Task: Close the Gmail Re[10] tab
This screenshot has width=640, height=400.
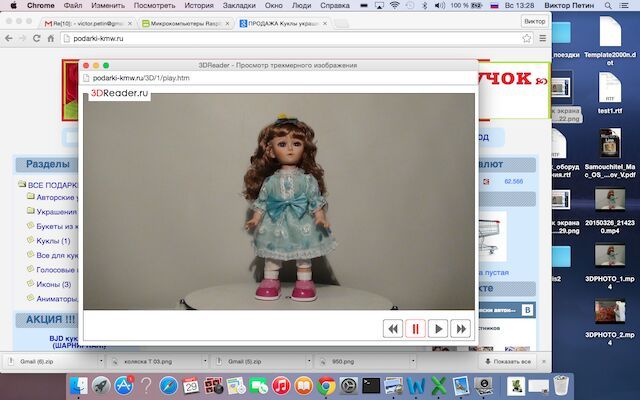Action: (x=130, y=24)
